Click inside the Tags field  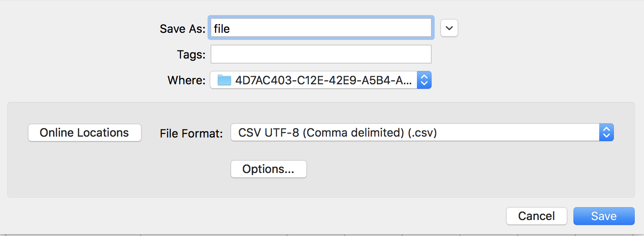pos(321,54)
